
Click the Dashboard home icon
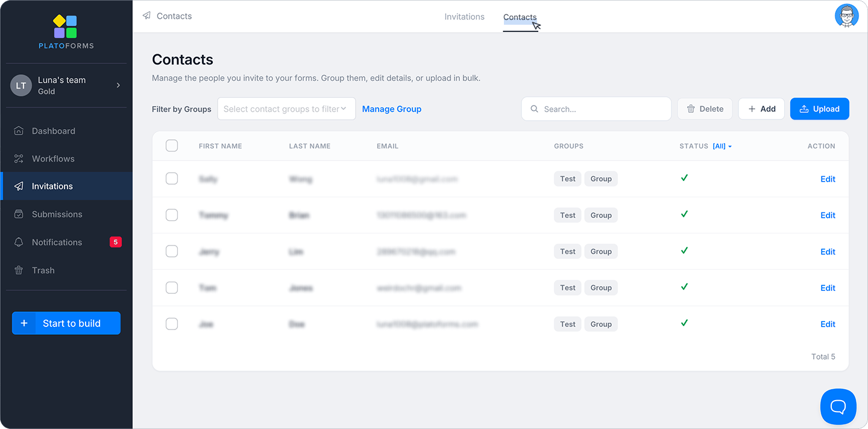pyautogui.click(x=19, y=131)
